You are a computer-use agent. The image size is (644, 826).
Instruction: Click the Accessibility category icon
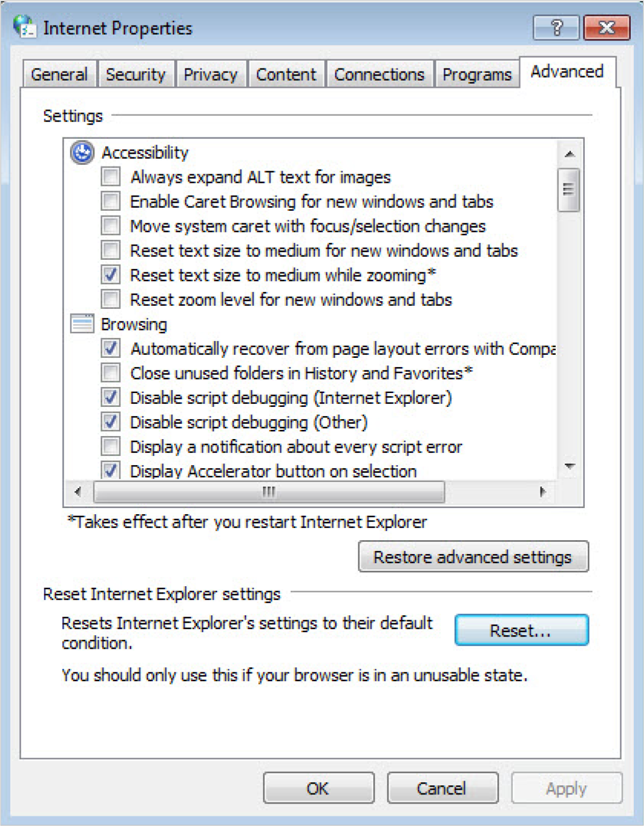(x=82, y=153)
